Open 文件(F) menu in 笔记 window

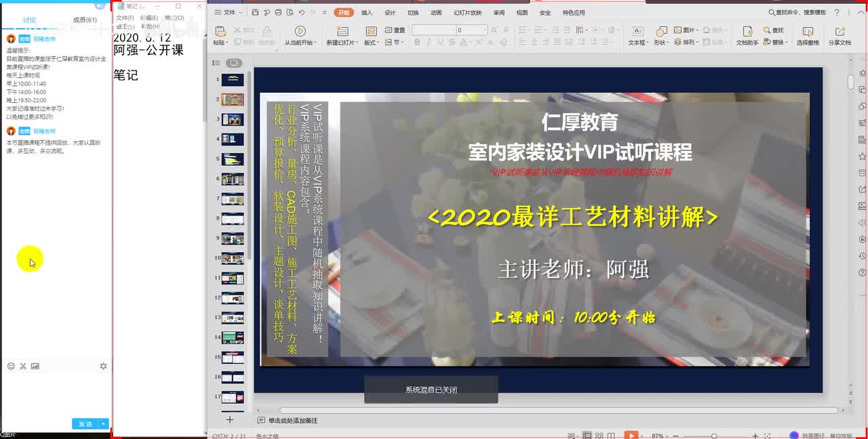(x=125, y=18)
